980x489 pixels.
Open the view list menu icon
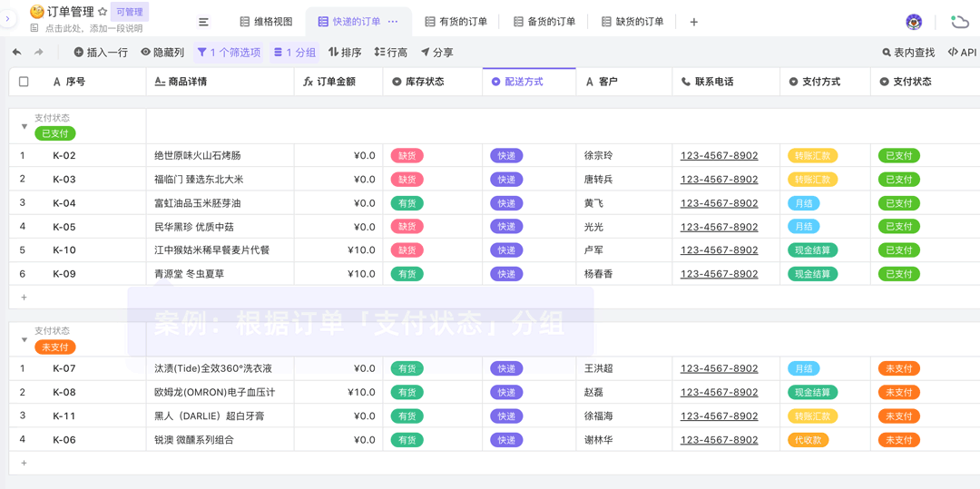tap(203, 22)
